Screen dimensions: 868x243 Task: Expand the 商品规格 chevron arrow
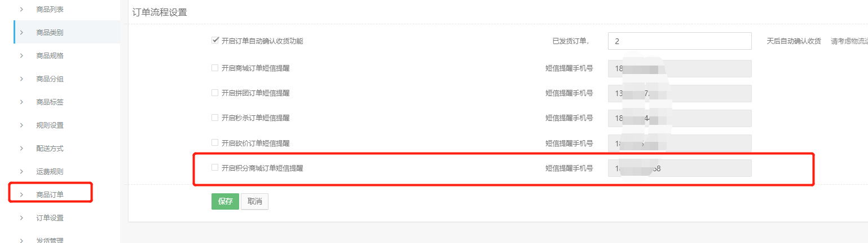(x=21, y=55)
